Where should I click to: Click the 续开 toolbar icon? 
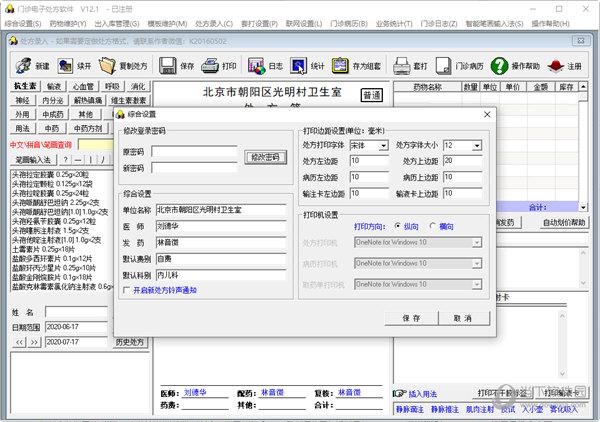pos(65,66)
